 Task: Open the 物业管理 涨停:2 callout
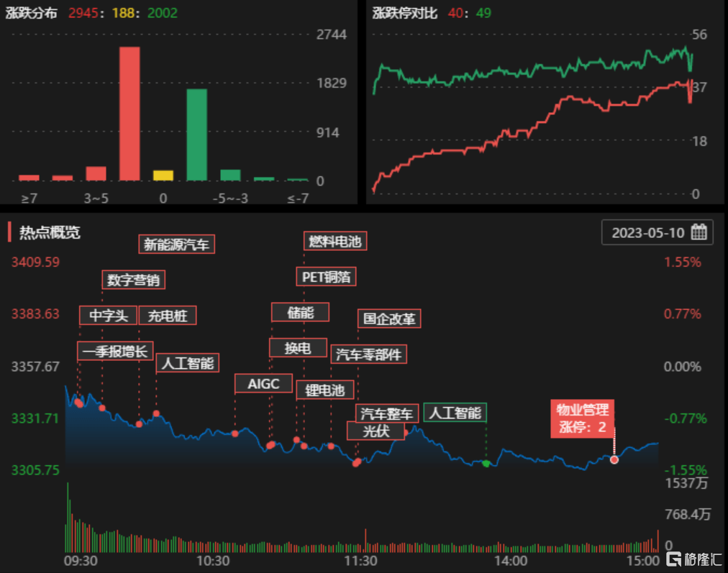point(583,418)
